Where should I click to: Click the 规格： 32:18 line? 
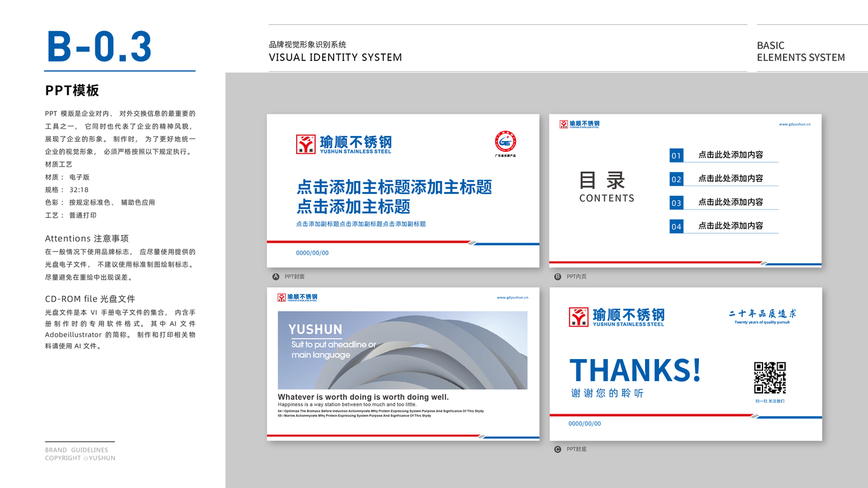click(67, 190)
